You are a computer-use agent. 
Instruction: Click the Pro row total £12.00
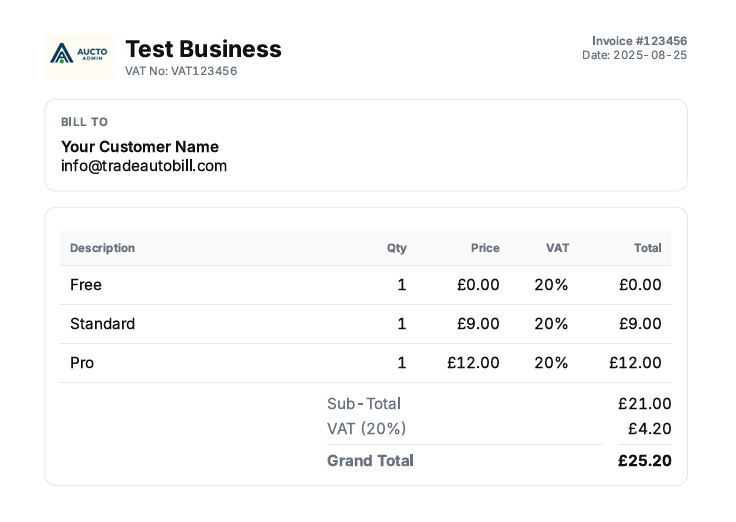pyautogui.click(x=635, y=362)
